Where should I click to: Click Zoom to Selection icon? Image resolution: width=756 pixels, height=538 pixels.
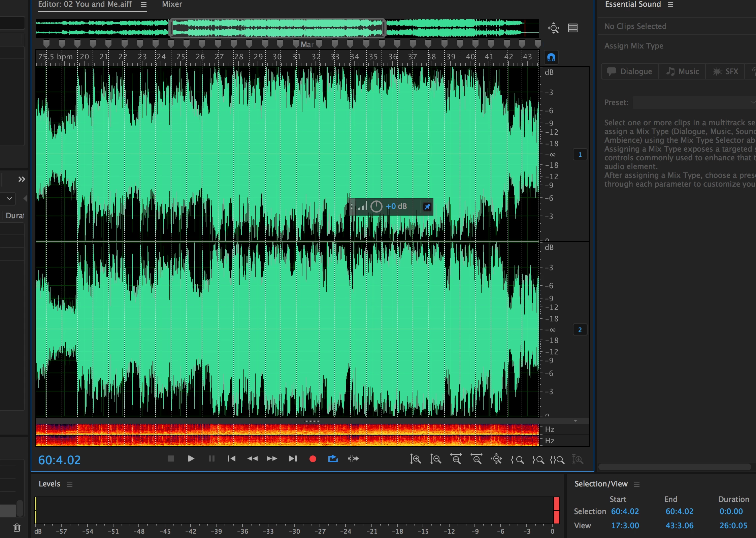point(557,460)
